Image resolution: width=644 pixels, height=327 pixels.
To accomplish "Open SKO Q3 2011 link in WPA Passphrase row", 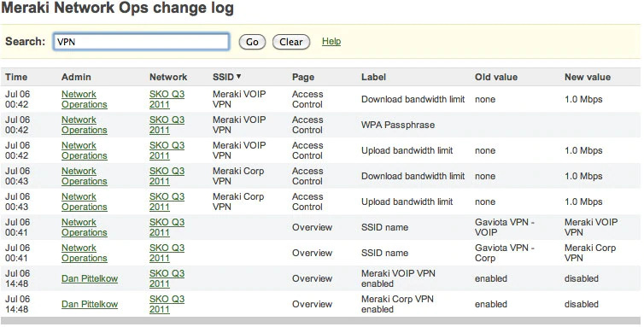I will tap(167, 125).
